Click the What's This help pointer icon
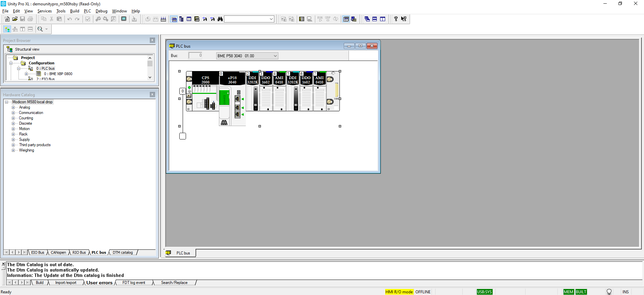The width and height of the screenshot is (644, 295). (x=404, y=19)
